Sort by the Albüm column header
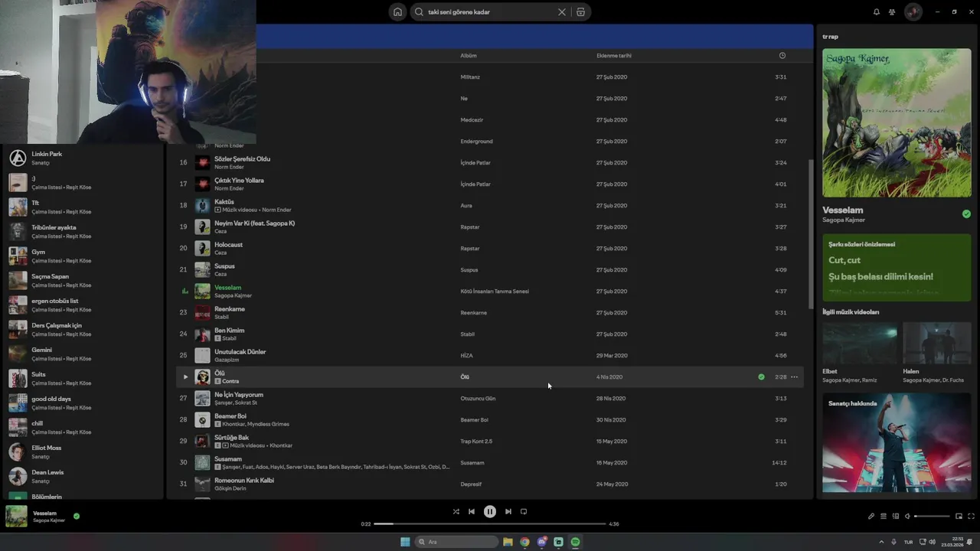 click(469, 55)
